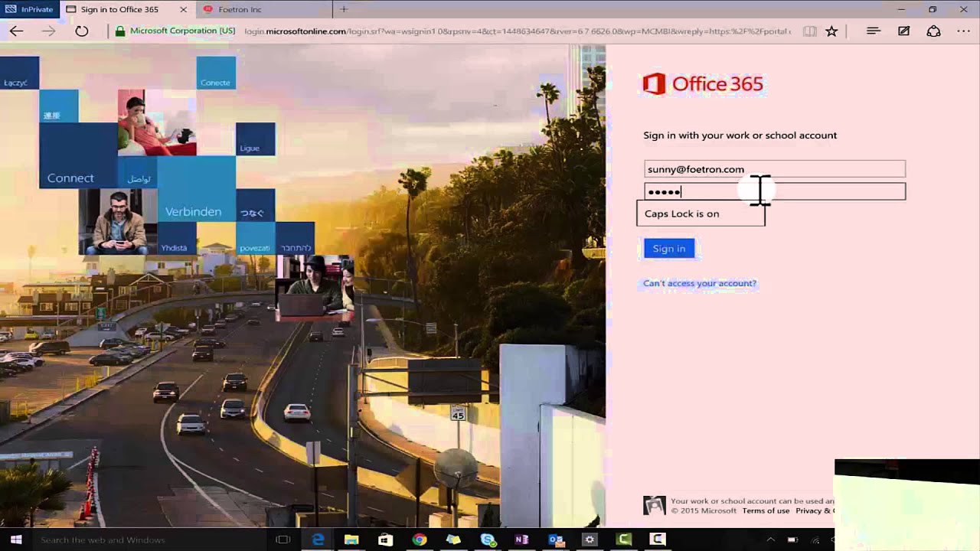The image size is (980, 551).
Task: Click the photo of woman in red dress
Action: tap(157, 122)
